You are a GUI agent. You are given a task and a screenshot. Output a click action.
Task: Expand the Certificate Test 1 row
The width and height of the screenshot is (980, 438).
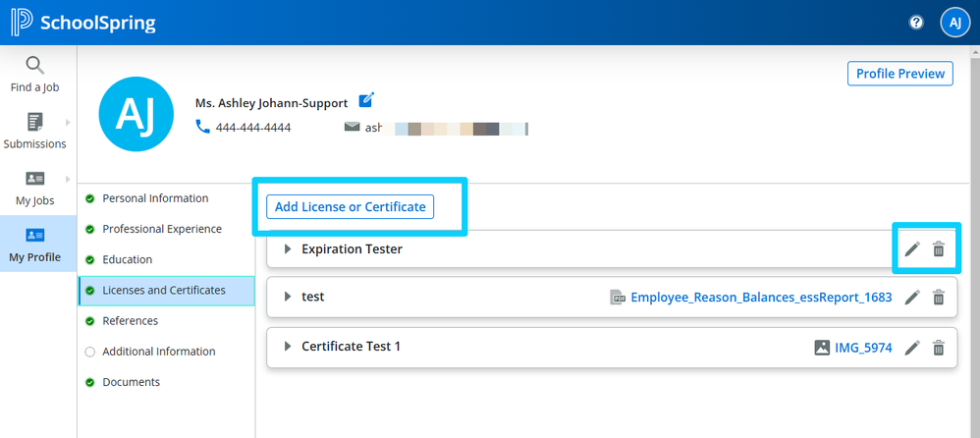288,347
